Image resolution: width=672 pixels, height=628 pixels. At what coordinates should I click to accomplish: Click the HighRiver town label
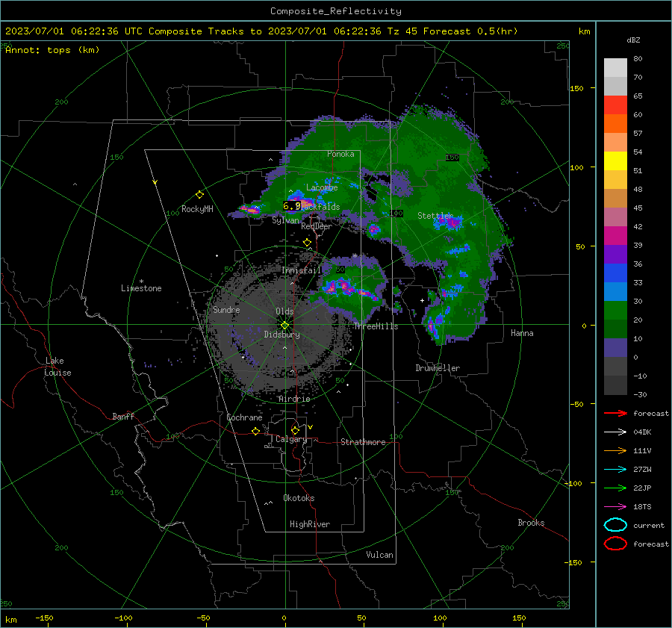(310, 524)
